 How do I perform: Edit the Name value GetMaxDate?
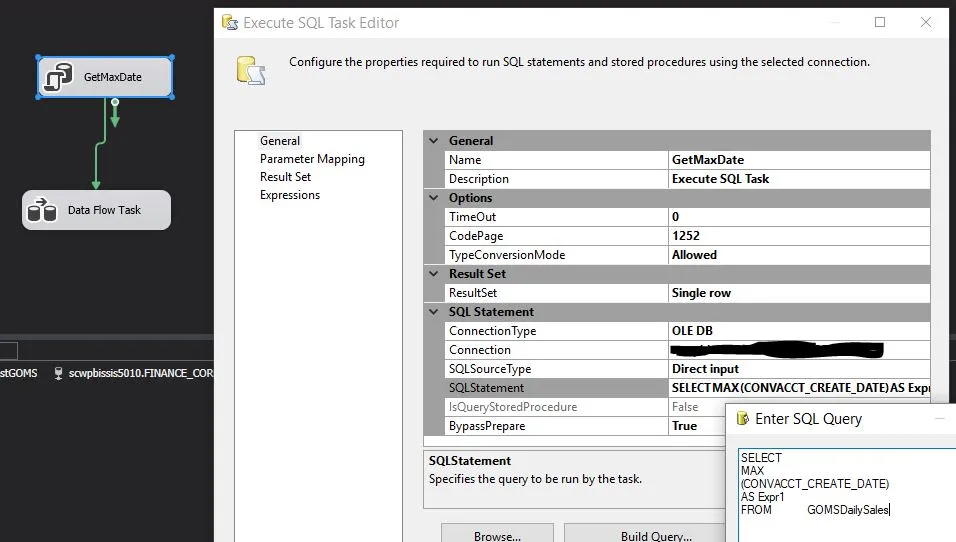799,160
